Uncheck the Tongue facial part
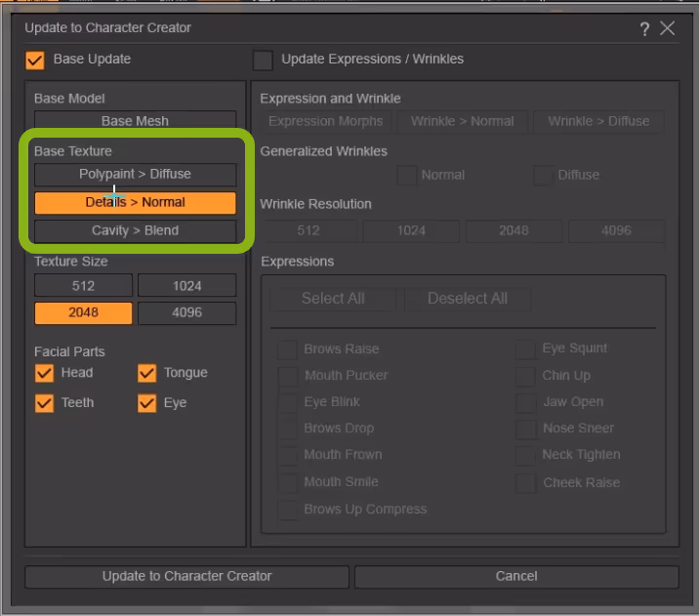Screen dimensions: 699x616 coord(147,373)
